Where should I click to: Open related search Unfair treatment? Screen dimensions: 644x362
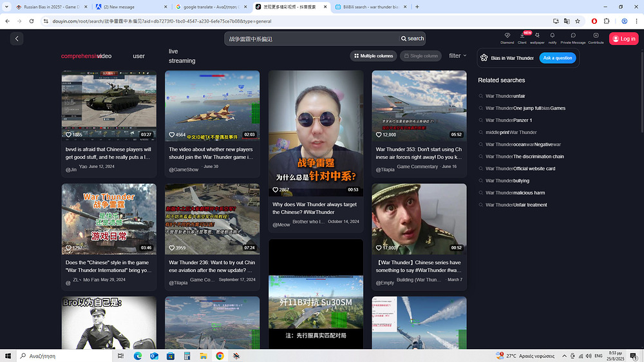pos(516,205)
